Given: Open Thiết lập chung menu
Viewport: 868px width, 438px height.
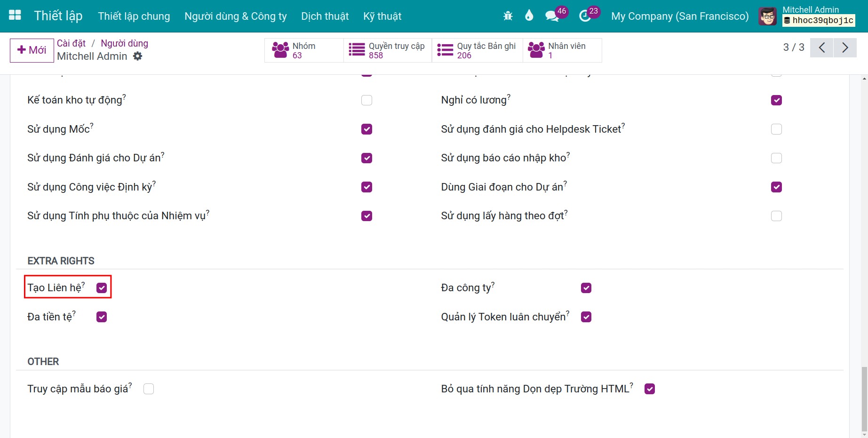Looking at the screenshot, I should point(134,16).
